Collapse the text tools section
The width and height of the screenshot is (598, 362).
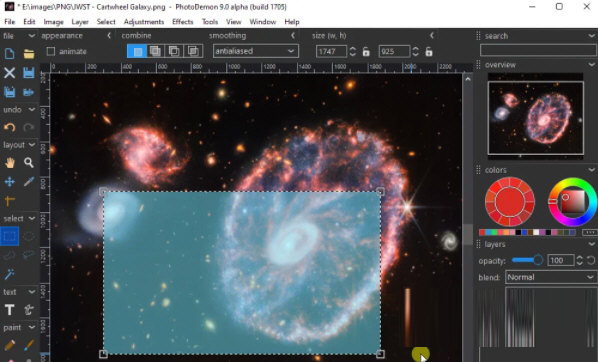coord(32,292)
